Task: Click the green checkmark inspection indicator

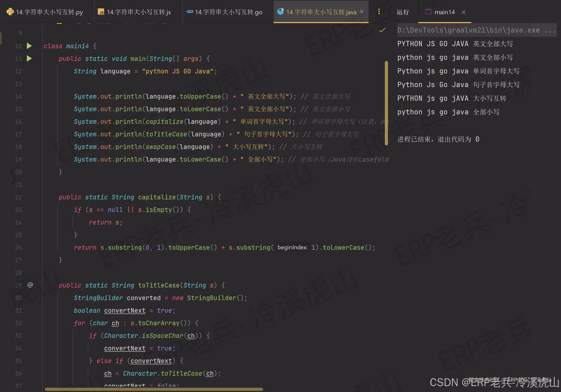Action: tap(382, 30)
